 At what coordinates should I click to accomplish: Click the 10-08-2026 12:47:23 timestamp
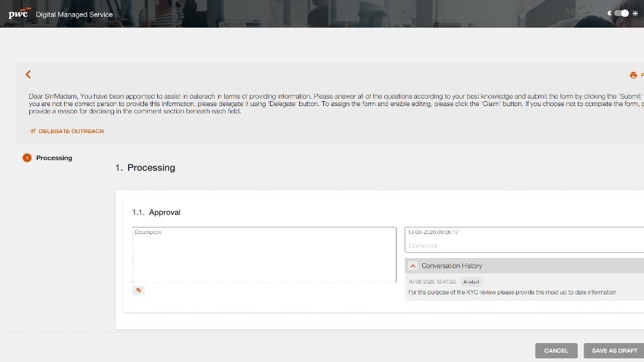[x=432, y=281]
